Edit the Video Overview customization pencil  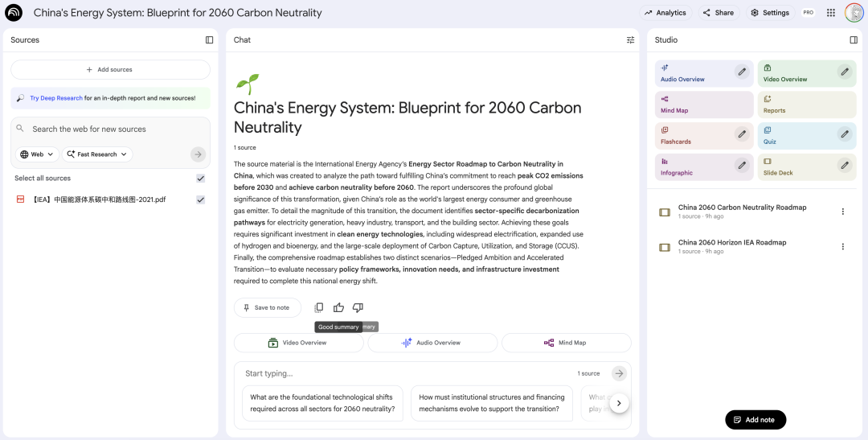844,72
